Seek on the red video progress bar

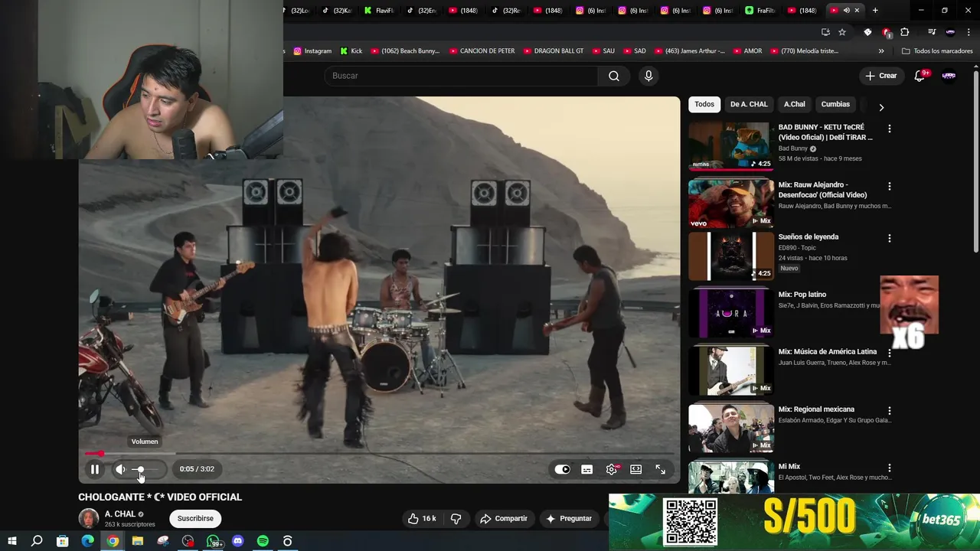pos(380,454)
